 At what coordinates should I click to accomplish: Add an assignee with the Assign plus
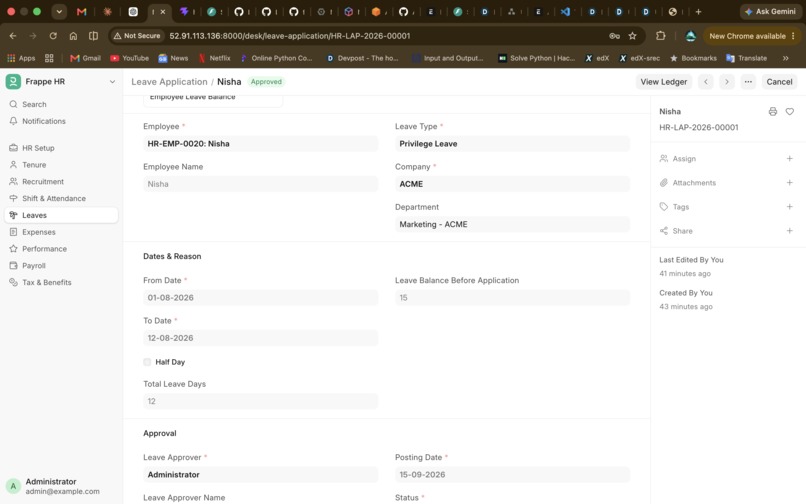tap(790, 159)
